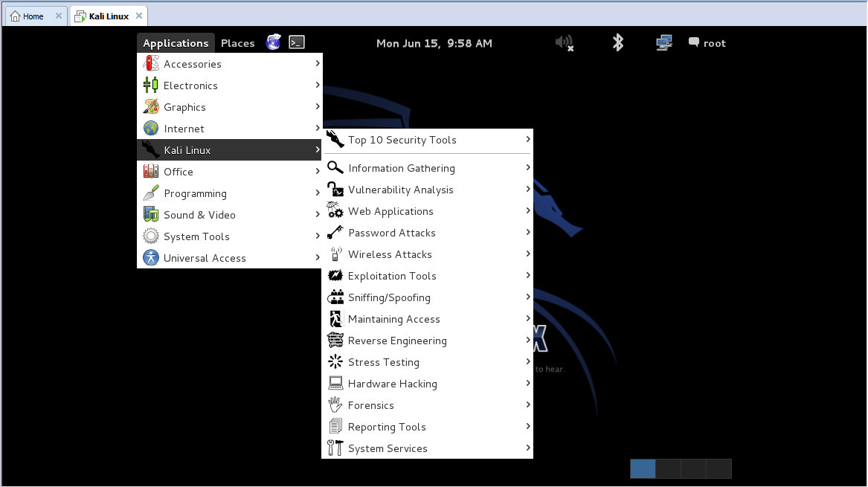Click the Reverse Engineering icon
Viewport: 868px width, 487px height.
(335, 341)
